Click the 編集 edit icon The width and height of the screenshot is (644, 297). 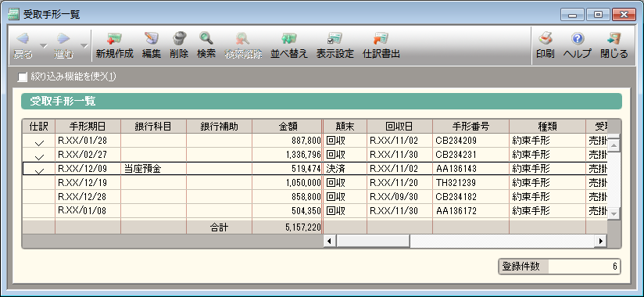click(152, 38)
